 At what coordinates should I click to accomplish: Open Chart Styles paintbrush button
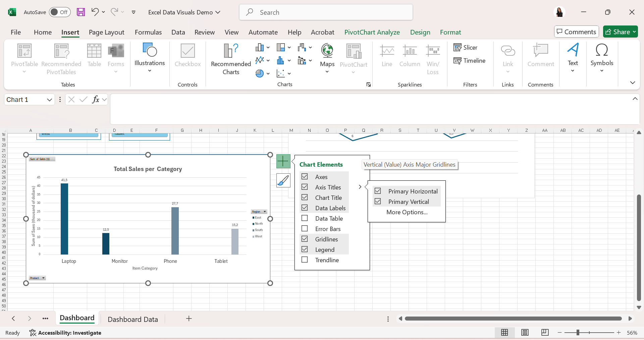click(x=283, y=180)
